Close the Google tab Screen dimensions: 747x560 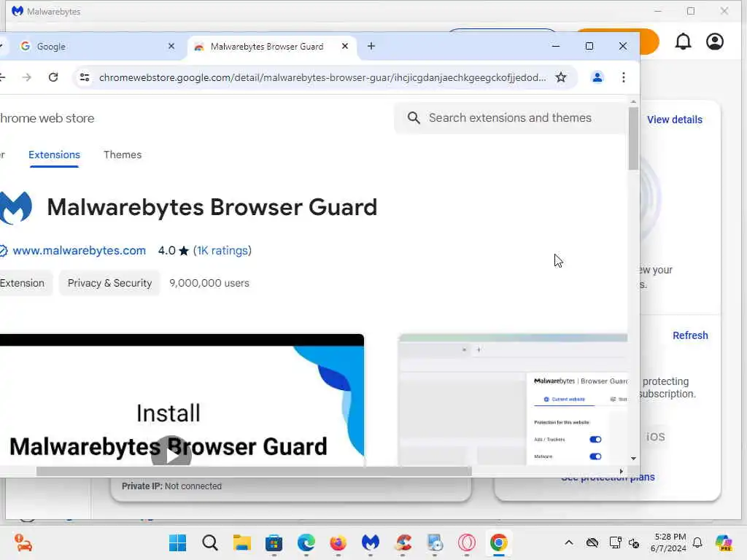tap(171, 46)
